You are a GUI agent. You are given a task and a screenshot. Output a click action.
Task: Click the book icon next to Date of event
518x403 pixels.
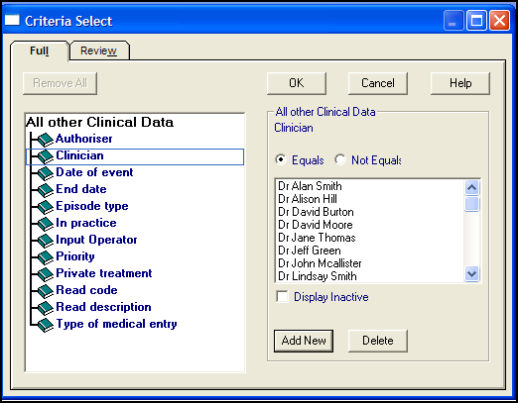point(45,173)
